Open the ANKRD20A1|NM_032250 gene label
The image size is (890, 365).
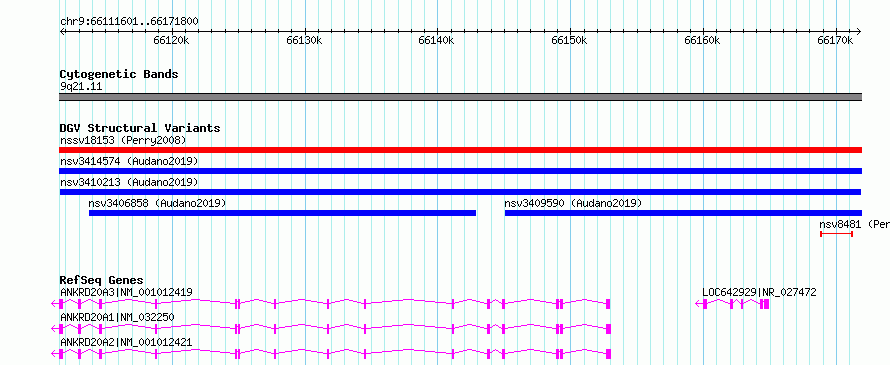point(117,317)
